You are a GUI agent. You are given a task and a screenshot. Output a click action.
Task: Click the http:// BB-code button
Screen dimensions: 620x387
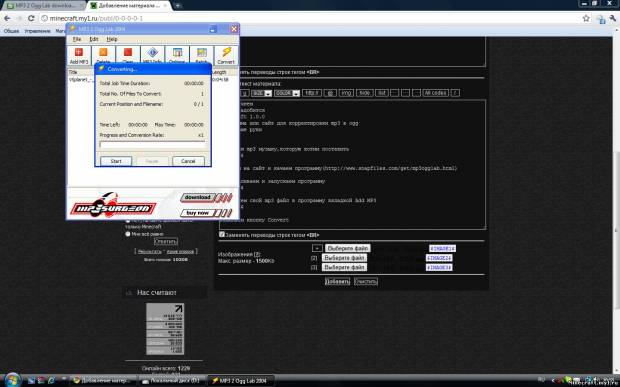pyautogui.click(x=312, y=93)
